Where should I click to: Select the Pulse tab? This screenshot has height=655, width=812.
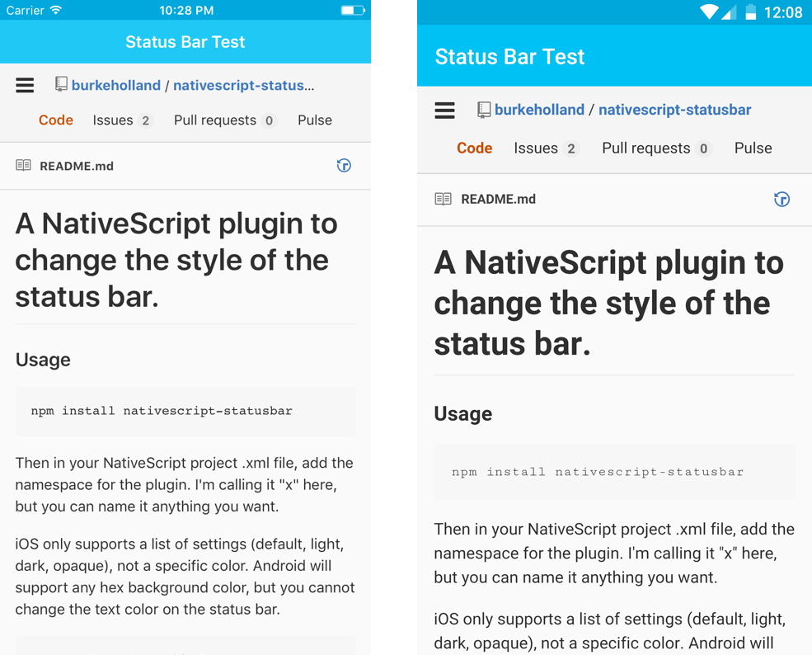[315, 120]
